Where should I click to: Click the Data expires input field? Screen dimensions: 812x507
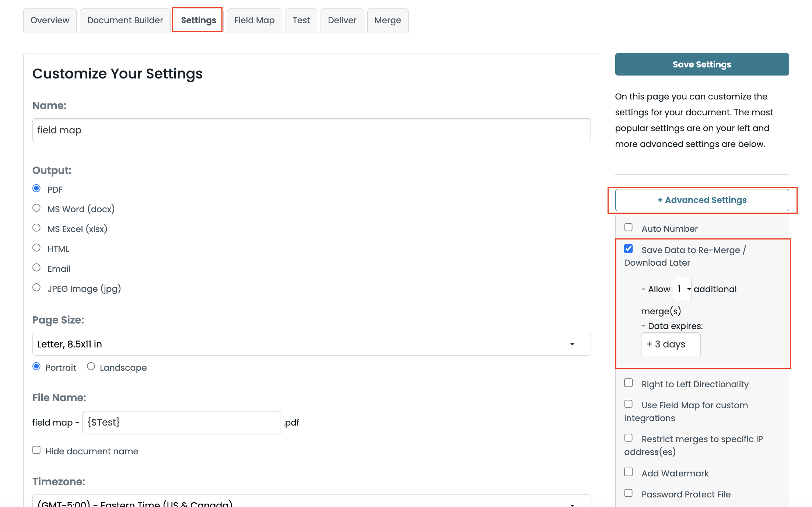(x=671, y=345)
